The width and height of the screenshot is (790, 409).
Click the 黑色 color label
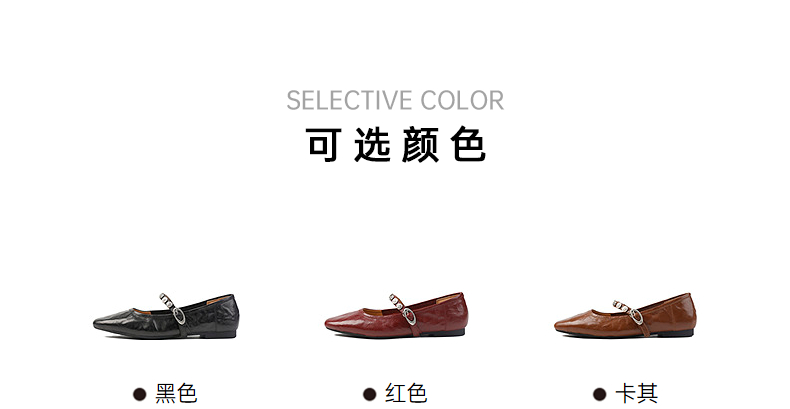(x=176, y=393)
